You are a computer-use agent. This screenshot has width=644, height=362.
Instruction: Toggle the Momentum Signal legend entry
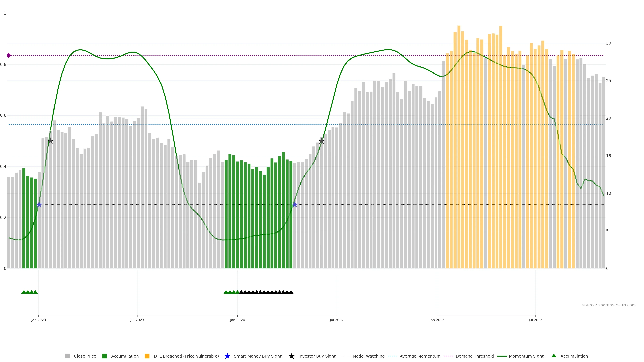[x=527, y=356]
